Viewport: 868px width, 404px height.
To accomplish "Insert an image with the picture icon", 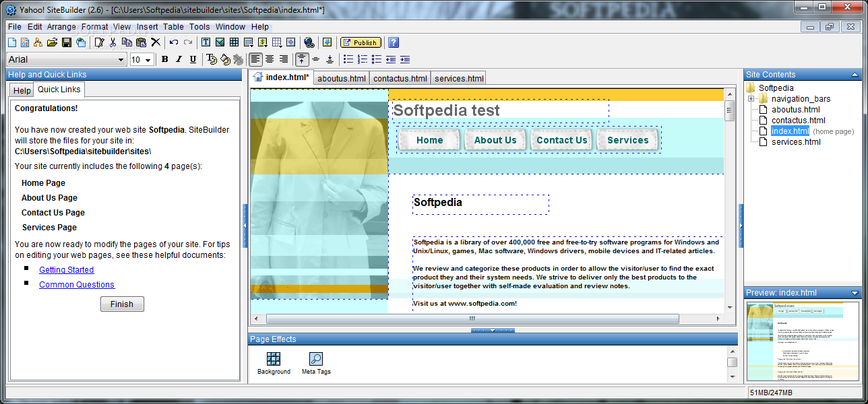I will 220,42.
